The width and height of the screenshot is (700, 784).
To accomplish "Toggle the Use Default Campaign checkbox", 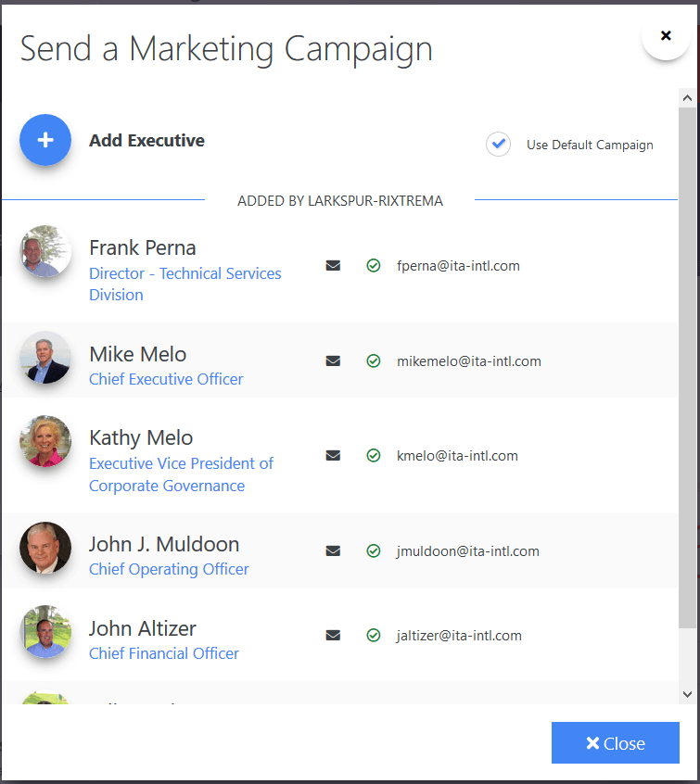I will click(499, 145).
